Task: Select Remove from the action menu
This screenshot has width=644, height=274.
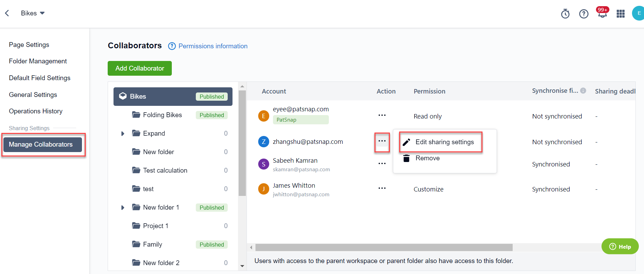Action: (427, 158)
